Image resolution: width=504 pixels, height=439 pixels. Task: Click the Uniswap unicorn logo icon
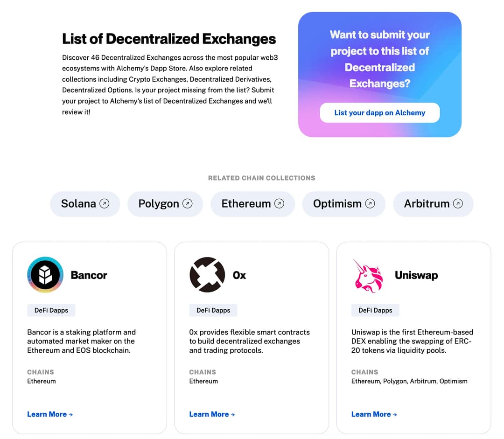pos(369,275)
